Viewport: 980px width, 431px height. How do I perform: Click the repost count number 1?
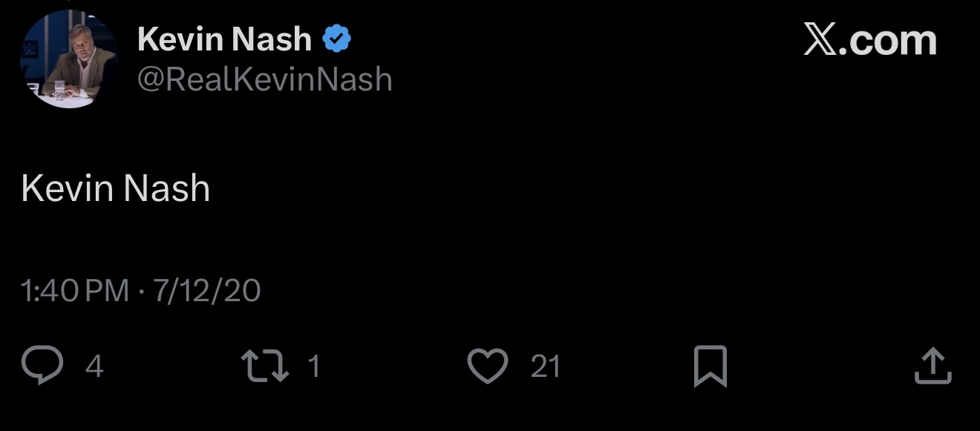[314, 366]
